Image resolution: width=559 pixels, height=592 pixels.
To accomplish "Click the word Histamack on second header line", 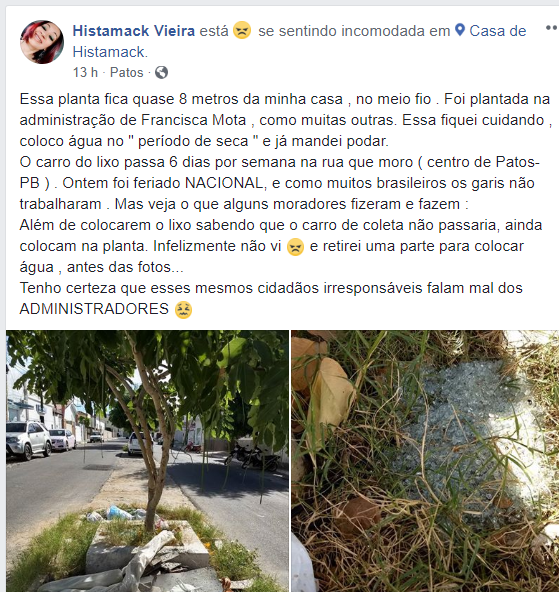I will 108,52.
